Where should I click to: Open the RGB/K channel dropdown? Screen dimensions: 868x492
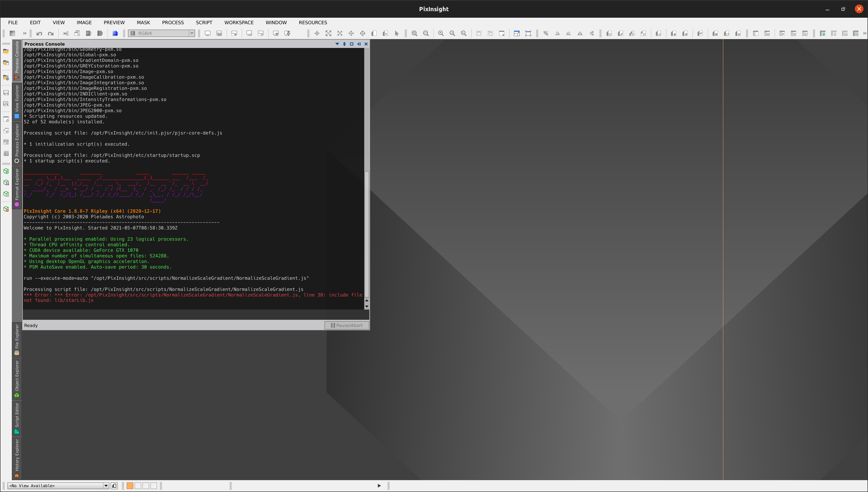point(161,33)
